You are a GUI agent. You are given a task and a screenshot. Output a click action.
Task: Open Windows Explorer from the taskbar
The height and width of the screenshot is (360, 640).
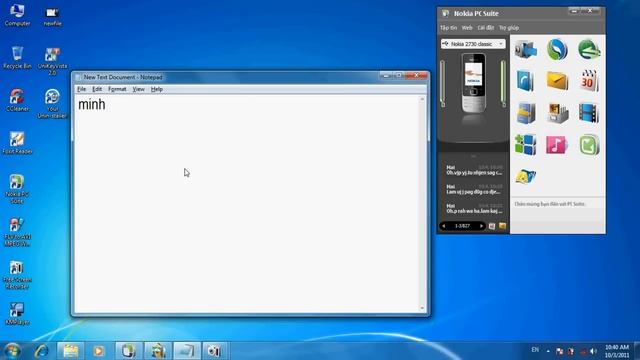(x=71, y=351)
